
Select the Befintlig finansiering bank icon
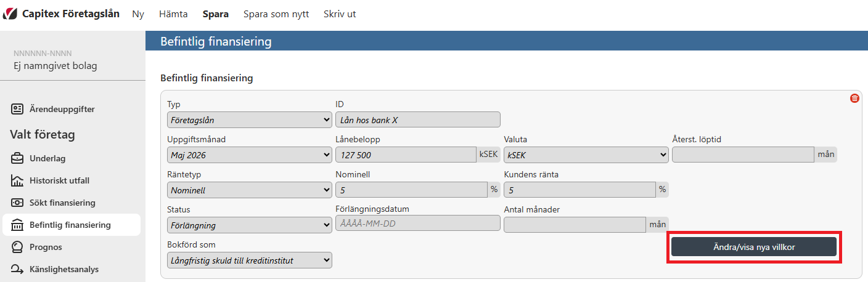(x=17, y=225)
